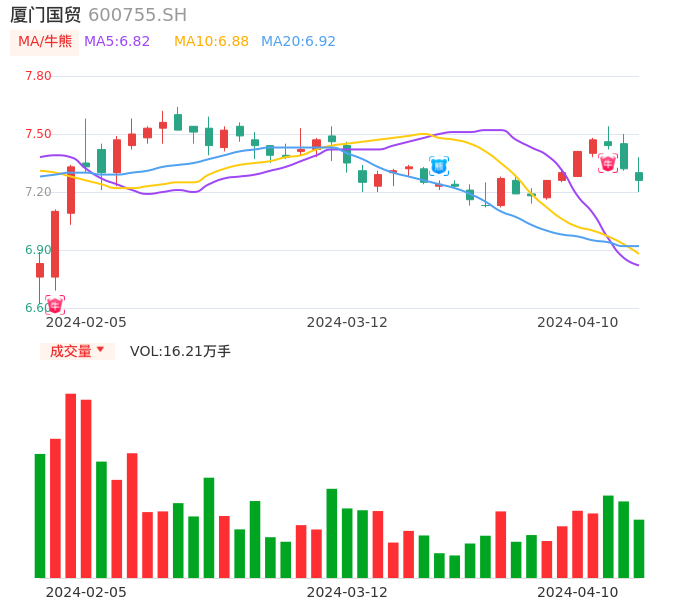Open the 成交量 indicator dropdown
The image size is (686, 606).
[77, 351]
